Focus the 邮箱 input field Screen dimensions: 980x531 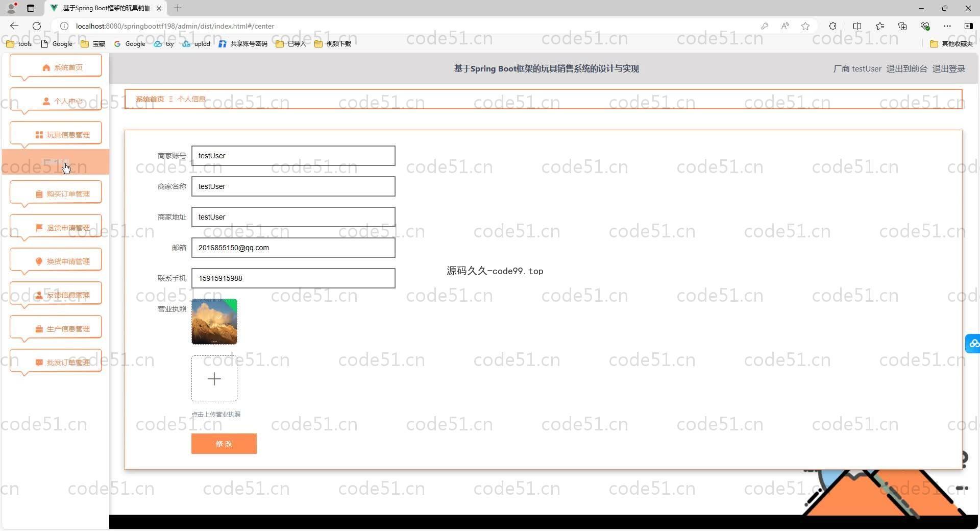[x=293, y=248]
